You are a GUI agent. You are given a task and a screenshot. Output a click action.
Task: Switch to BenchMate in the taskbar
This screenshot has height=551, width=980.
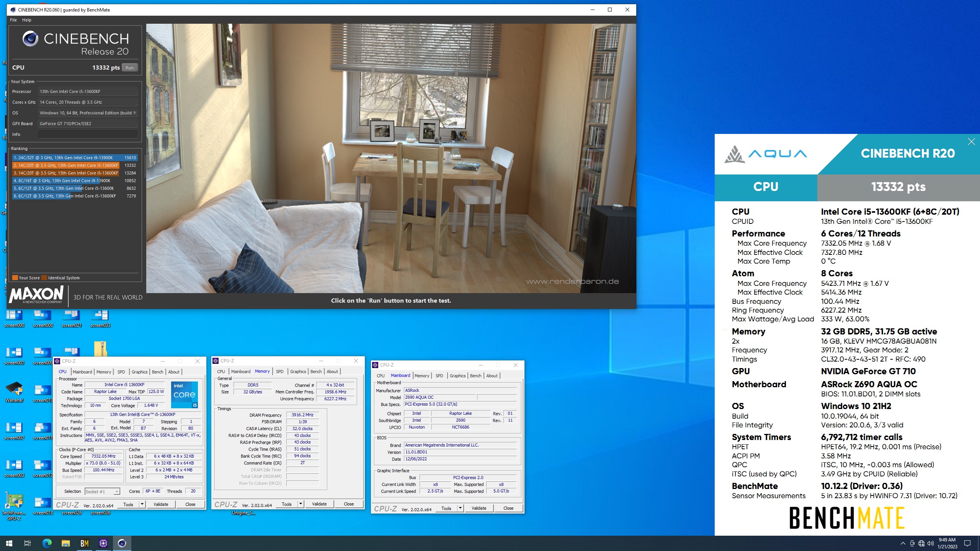click(84, 543)
